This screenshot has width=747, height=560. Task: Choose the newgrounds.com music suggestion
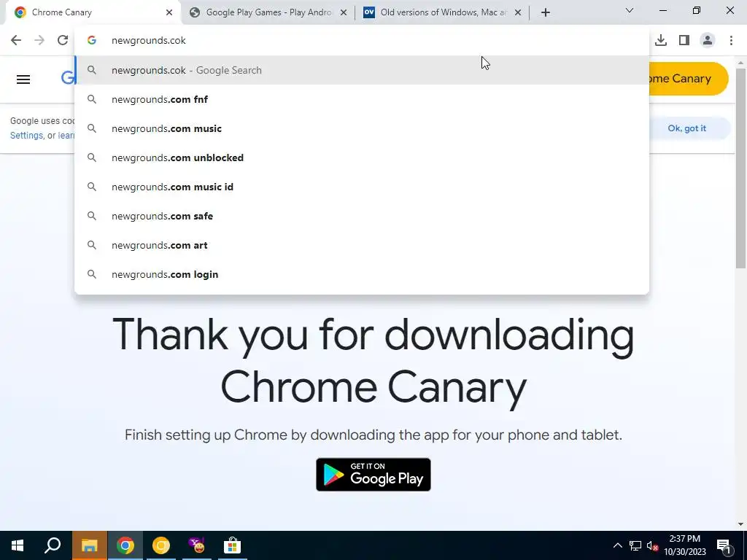click(x=362, y=128)
